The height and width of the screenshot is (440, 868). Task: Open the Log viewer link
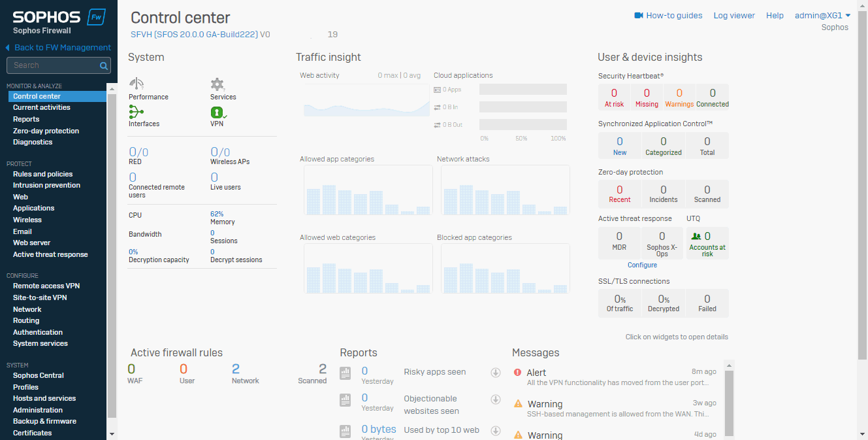pos(734,16)
